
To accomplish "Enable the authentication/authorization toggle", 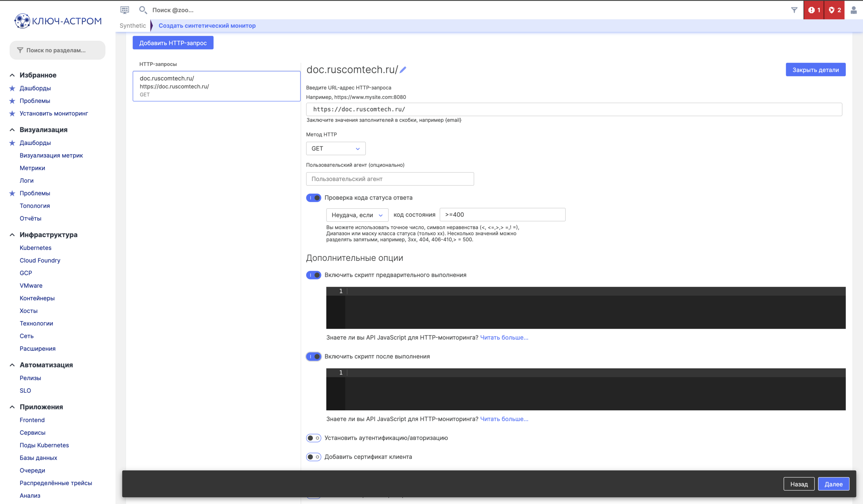I will pyautogui.click(x=314, y=438).
